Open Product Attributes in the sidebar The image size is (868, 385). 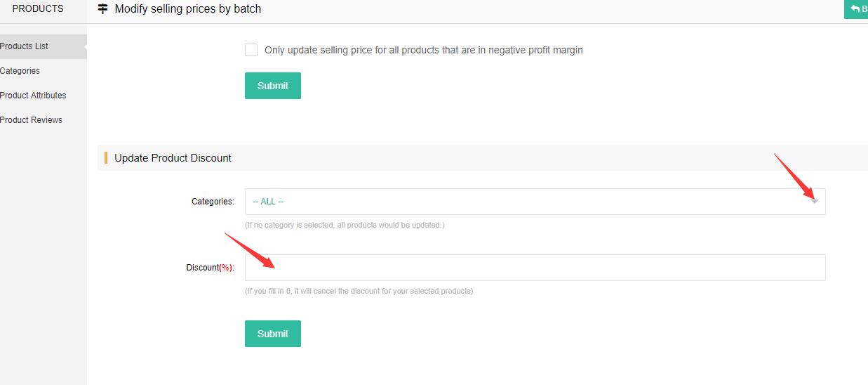point(33,96)
